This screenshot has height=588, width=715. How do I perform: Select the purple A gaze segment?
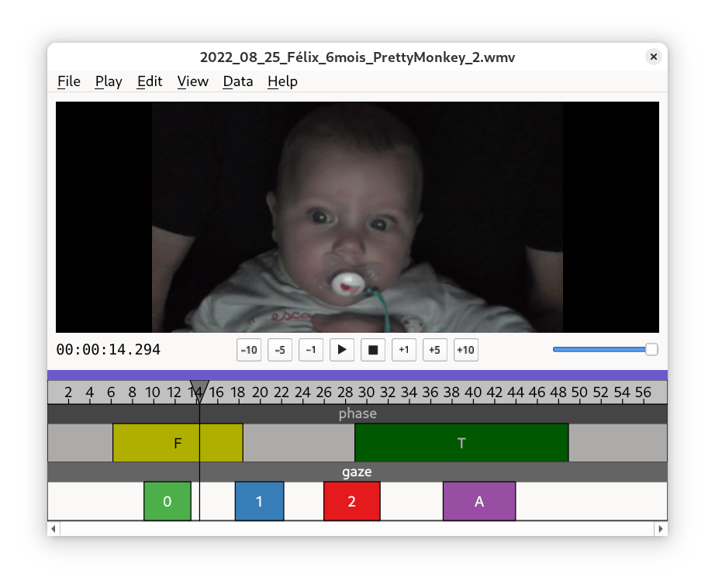(479, 501)
